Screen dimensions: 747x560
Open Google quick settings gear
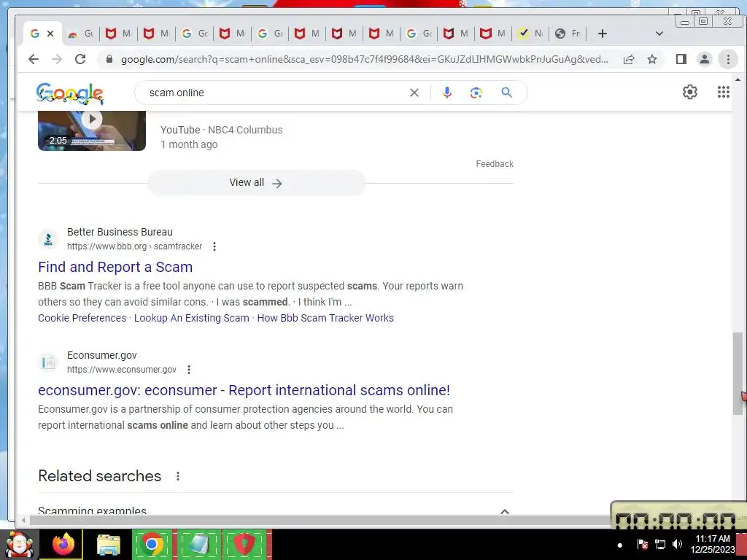(690, 92)
